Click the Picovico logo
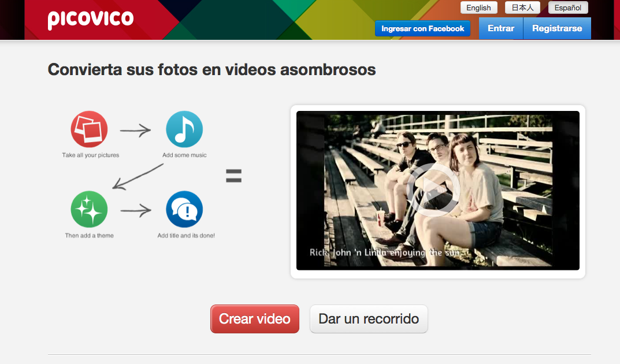The height and width of the screenshot is (364, 620). pos(90,20)
